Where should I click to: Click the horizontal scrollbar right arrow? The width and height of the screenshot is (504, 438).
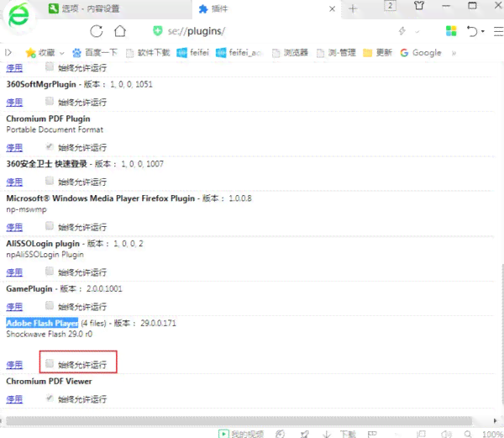495,420
